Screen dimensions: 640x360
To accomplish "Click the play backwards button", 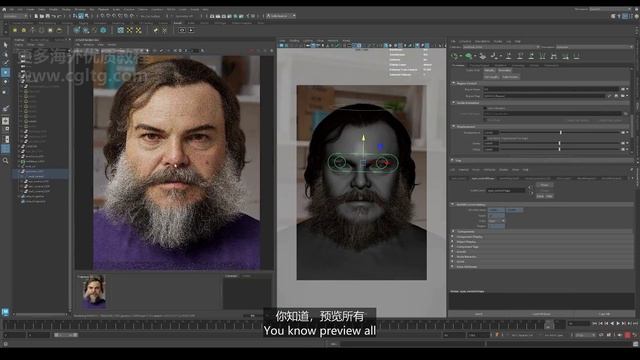I will point(612,323).
